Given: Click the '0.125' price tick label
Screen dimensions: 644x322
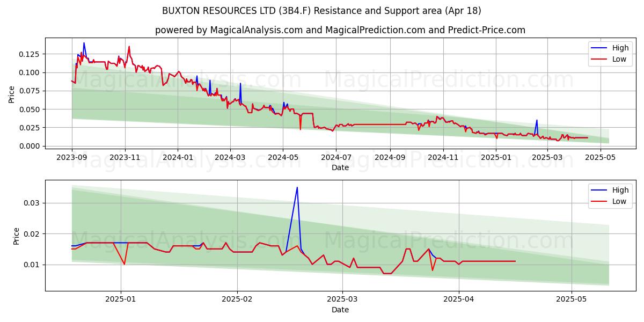Looking at the screenshot, I should 30,54.
